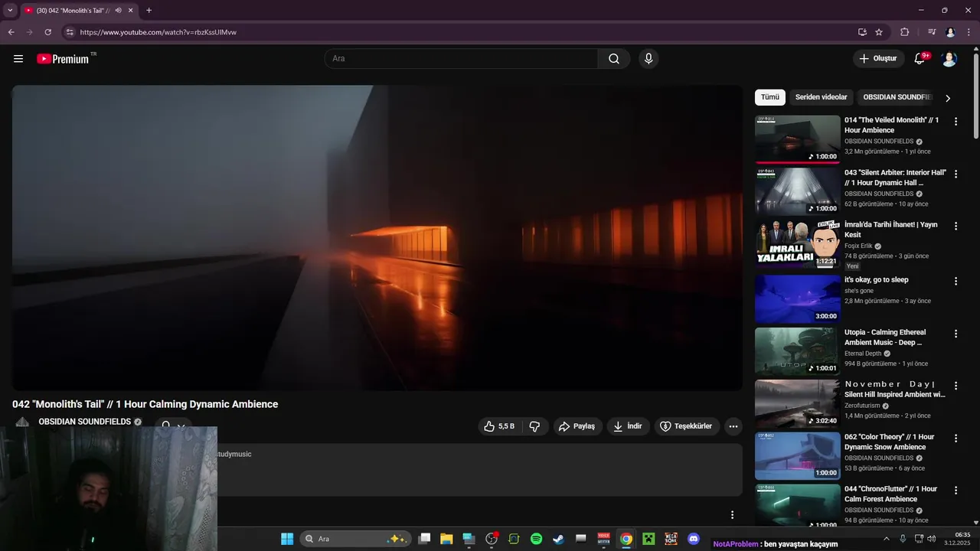Show hidden system tray icons chevron
980x551 pixels.
coord(887,539)
